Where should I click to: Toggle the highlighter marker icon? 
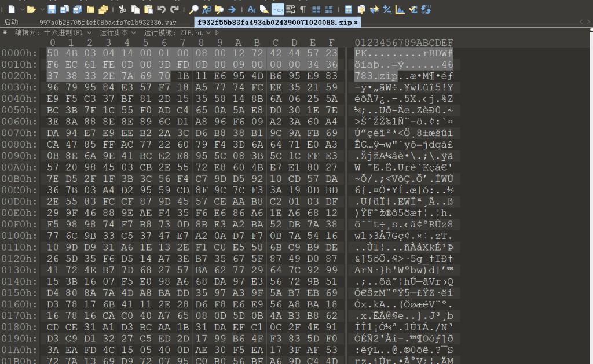coord(264,9)
